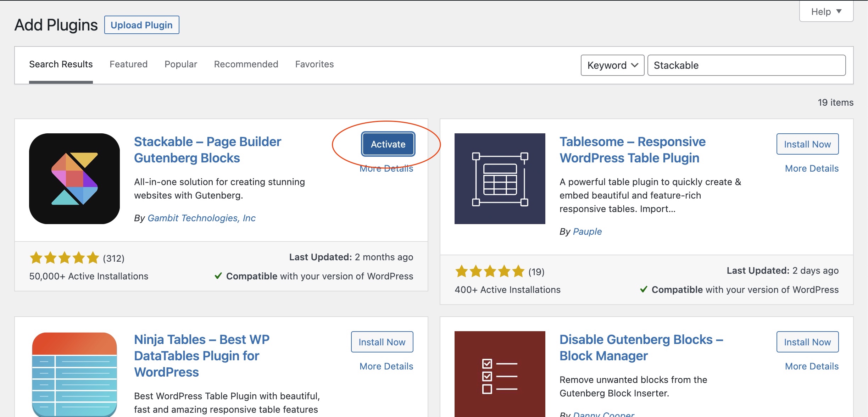Click the plugin search field containing Stackable
868x417 pixels.
[x=746, y=65]
